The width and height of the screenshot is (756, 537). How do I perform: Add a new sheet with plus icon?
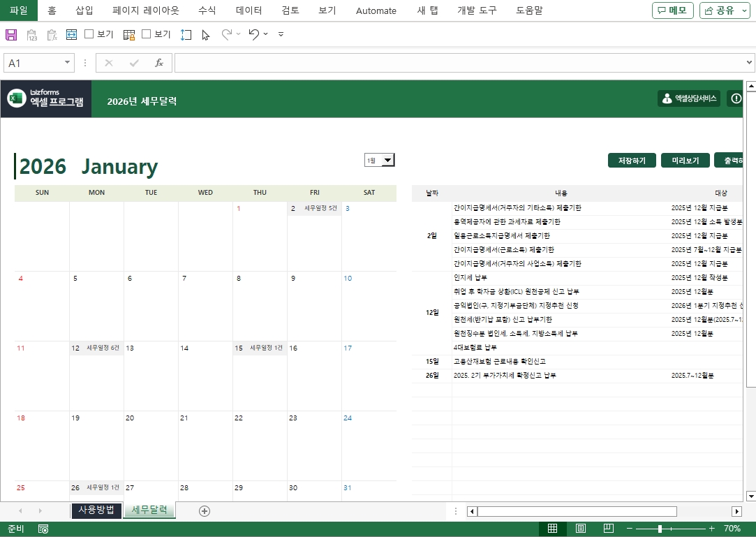205,510
